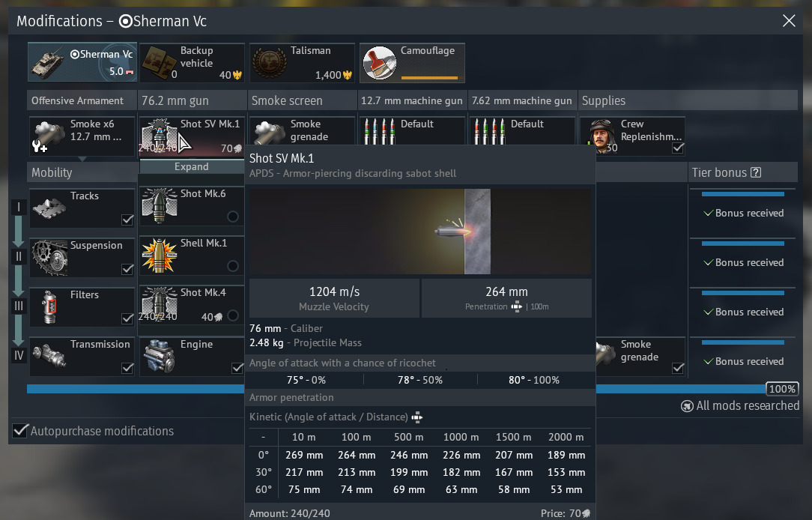Switch to the Camouflage tab
Image resolution: width=812 pixels, height=520 pixels.
(412, 62)
